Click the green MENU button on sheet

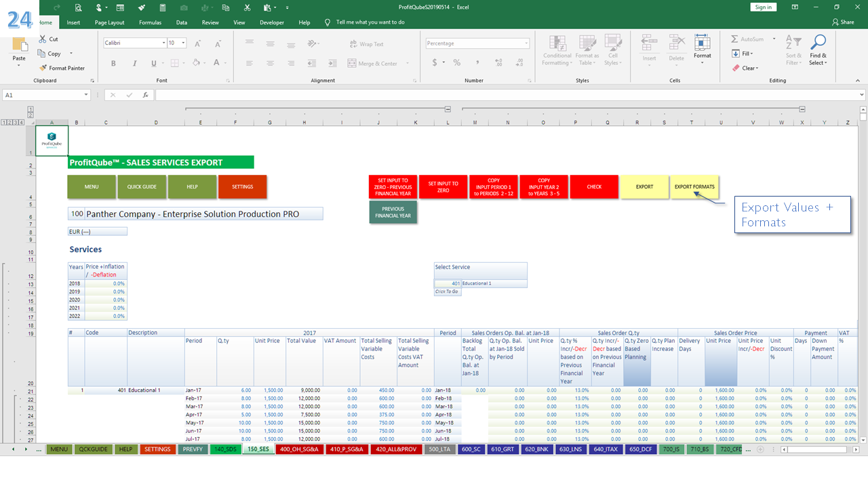click(92, 187)
